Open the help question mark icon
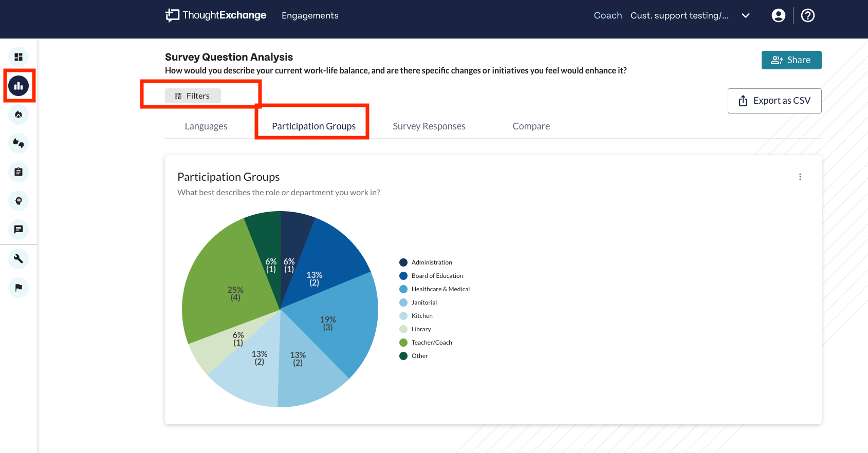868x453 pixels. tap(808, 15)
